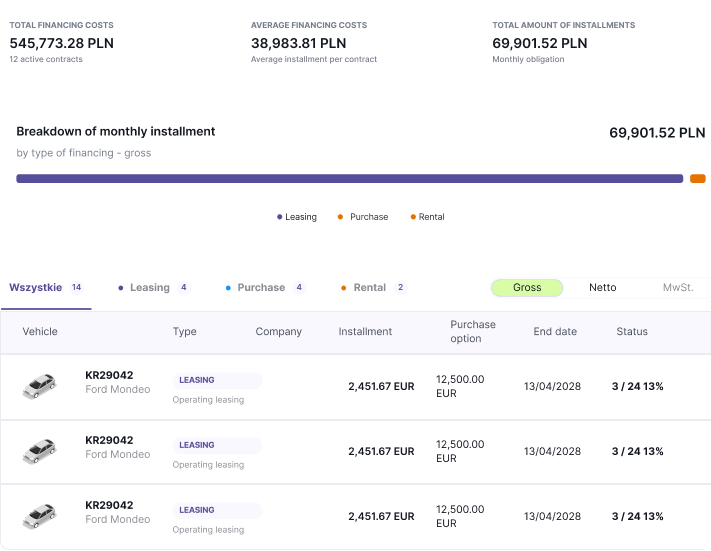Image resolution: width=711 pixels, height=551 pixels.
Task: Click the 4 count badge on Purchase tab
Action: pos(299,288)
